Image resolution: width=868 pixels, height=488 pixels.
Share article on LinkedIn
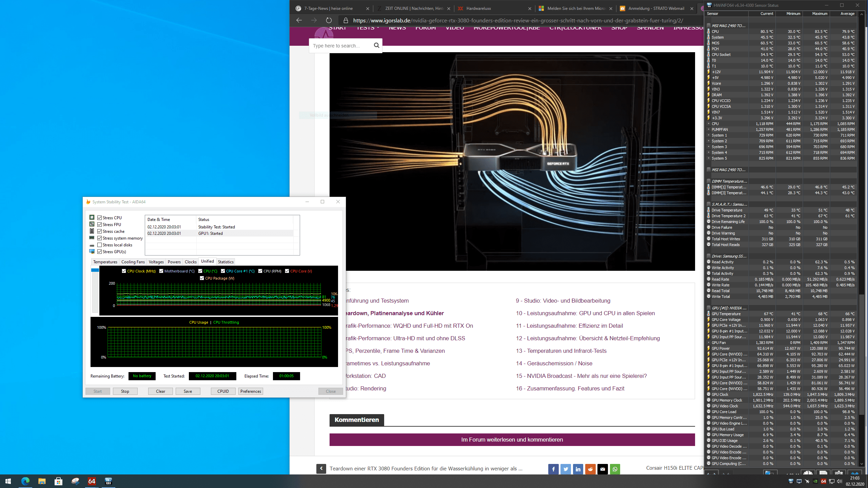[x=578, y=469]
